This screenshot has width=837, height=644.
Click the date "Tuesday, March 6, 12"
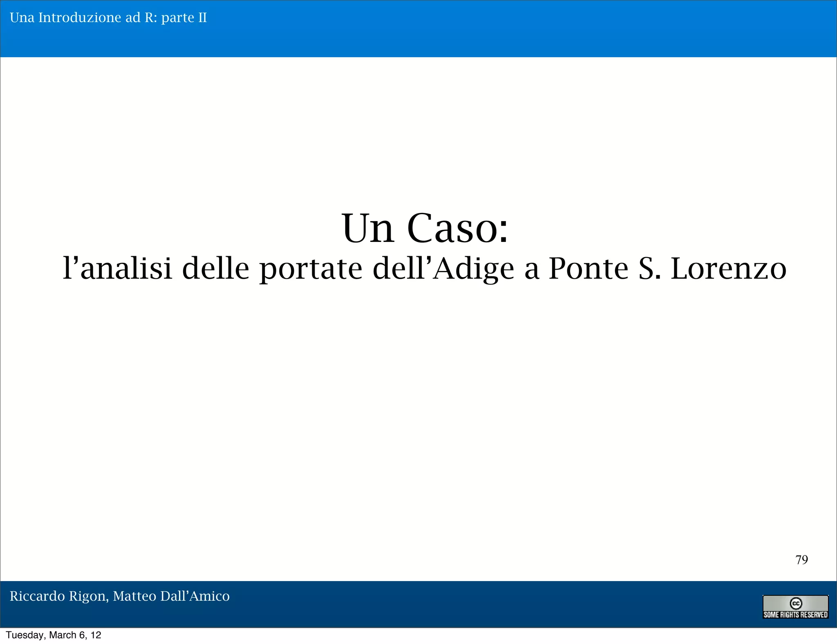pyautogui.click(x=54, y=635)
